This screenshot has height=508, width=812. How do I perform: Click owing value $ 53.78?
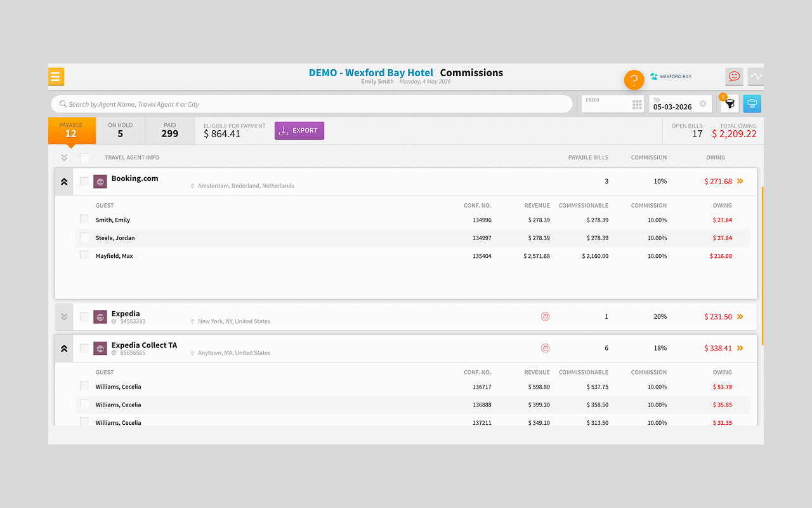[723, 387]
